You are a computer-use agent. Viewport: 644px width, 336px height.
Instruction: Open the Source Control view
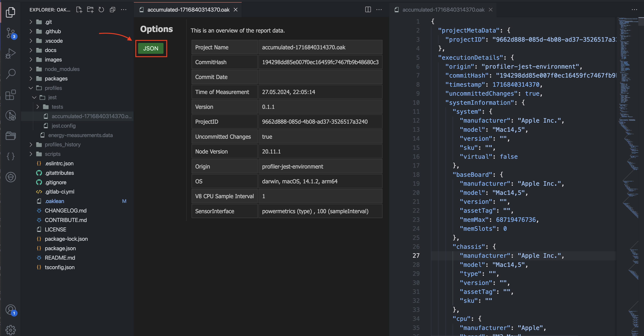(11, 33)
